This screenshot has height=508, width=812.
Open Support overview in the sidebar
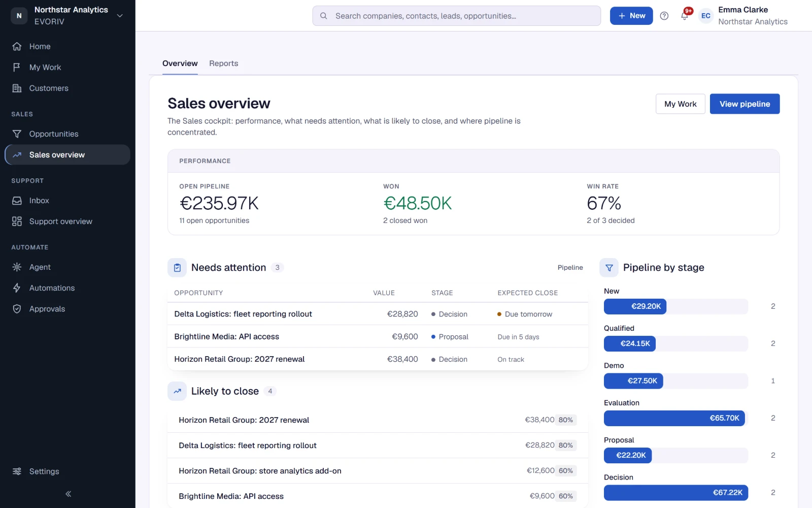coord(67,221)
